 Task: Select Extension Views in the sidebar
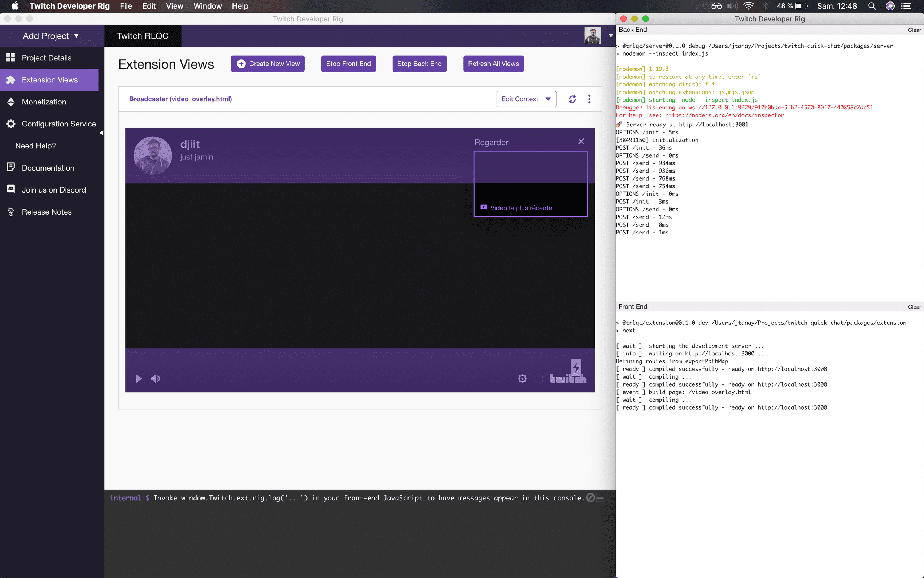click(49, 80)
